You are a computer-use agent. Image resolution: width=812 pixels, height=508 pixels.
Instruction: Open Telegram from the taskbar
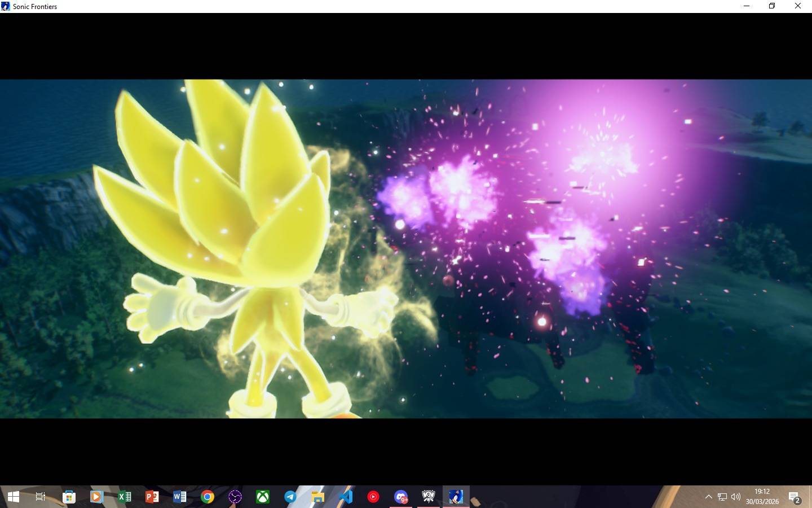pyautogui.click(x=290, y=497)
